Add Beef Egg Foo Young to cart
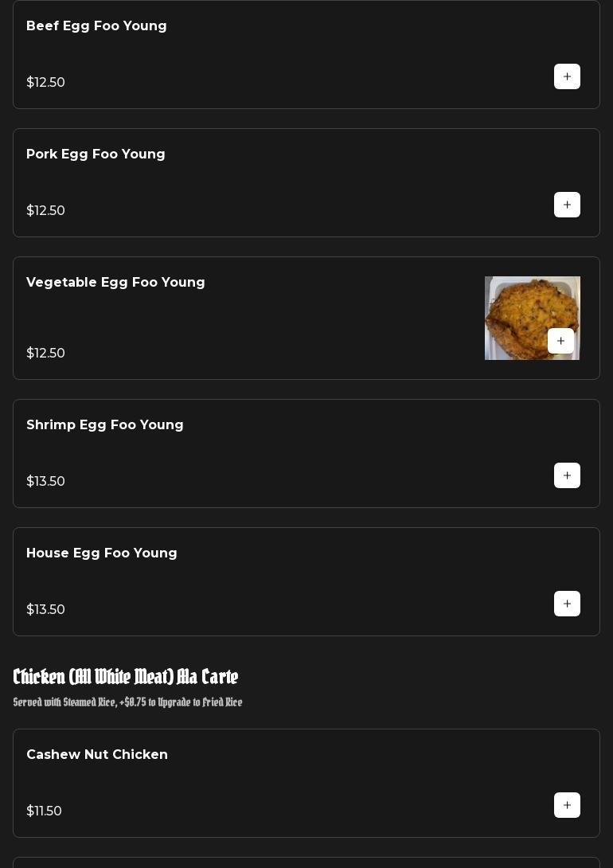This screenshot has height=868, width=613. coord(567,76)
